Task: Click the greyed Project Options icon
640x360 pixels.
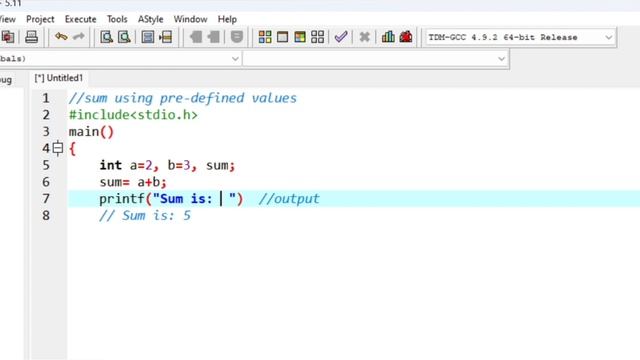Action: (x=237, y=37)
